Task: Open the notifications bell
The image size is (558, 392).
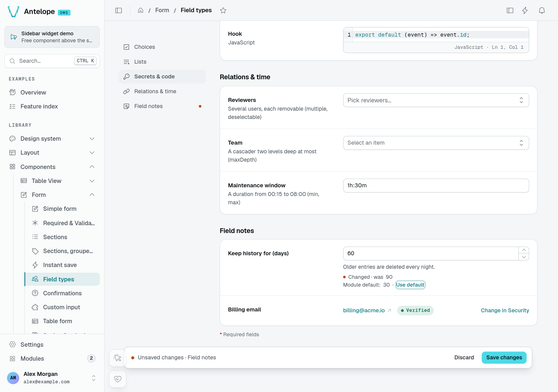Action: 542,10
